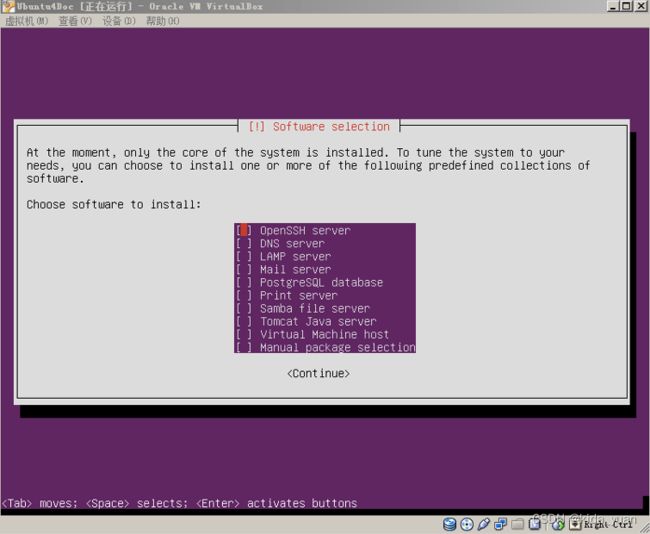Click the shared folders status icon
Viewport: 650px width, 534px height.
pos(518,524)
